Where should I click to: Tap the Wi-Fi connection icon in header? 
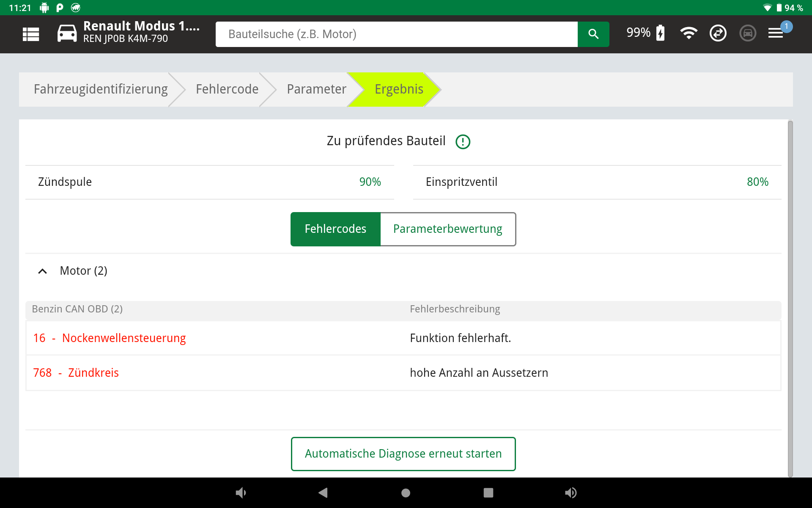(x=689, y=33)
